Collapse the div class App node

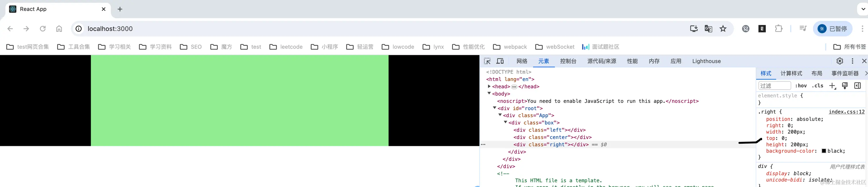pyautogui.click(x=500, y=115)
